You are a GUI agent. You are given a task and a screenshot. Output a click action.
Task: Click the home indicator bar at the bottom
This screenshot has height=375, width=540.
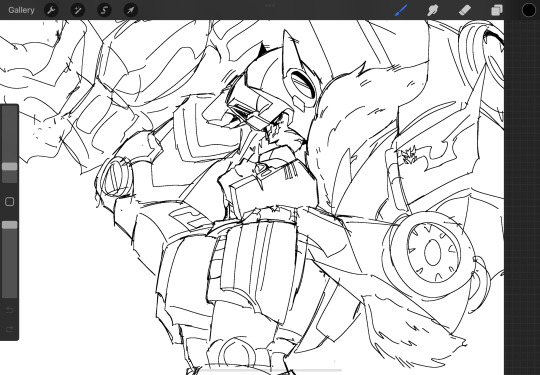pyautogui.click(x=270, y=371)
